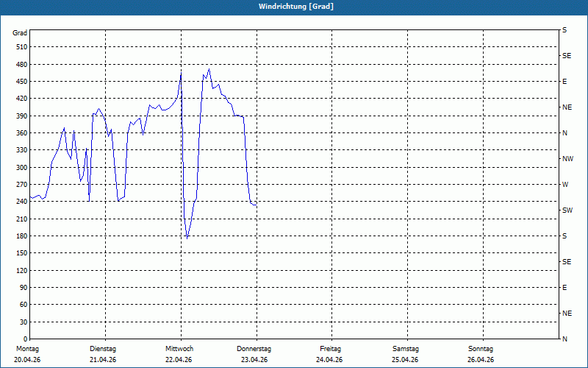Select the NW compass direction label
The image size is (588, 368).
[567, 159]
